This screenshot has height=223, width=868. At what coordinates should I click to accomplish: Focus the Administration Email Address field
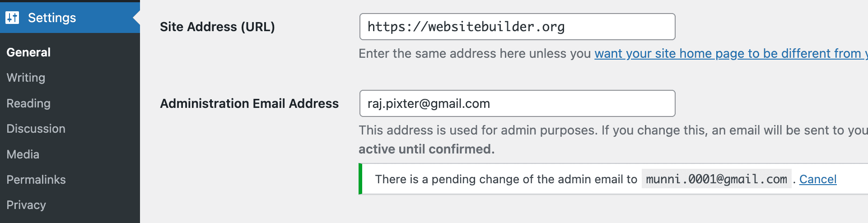pos(517,103)
